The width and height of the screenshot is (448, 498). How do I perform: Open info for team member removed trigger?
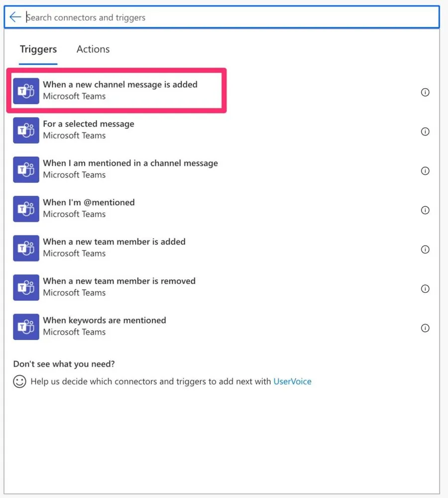[x=425, y=289]
